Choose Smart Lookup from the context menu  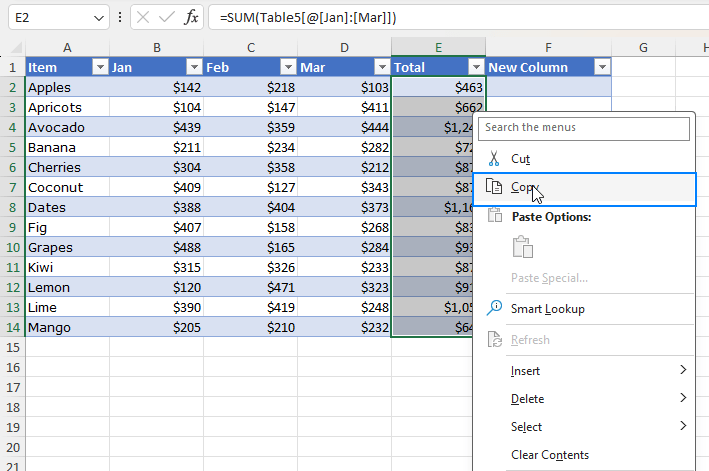click(x=584, y=309)
